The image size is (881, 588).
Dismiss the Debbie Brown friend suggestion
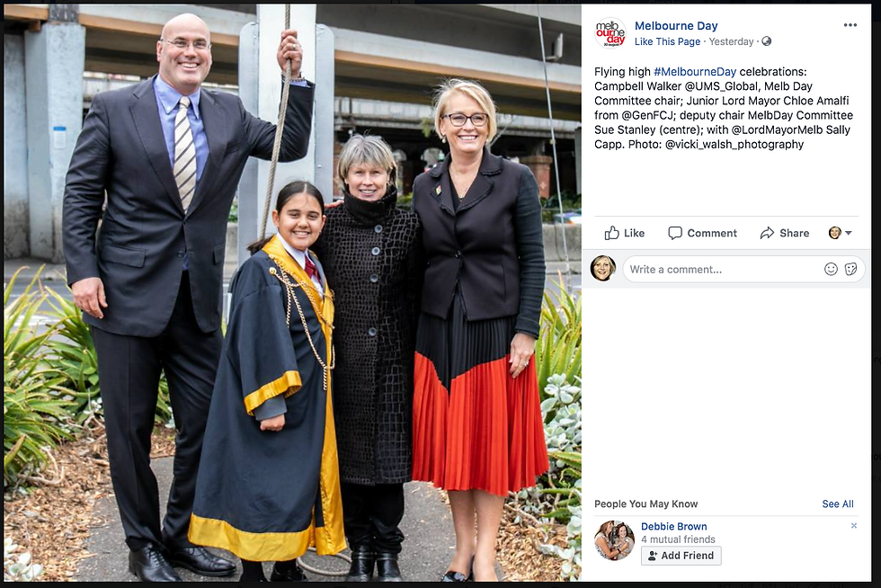pos(854,526)
